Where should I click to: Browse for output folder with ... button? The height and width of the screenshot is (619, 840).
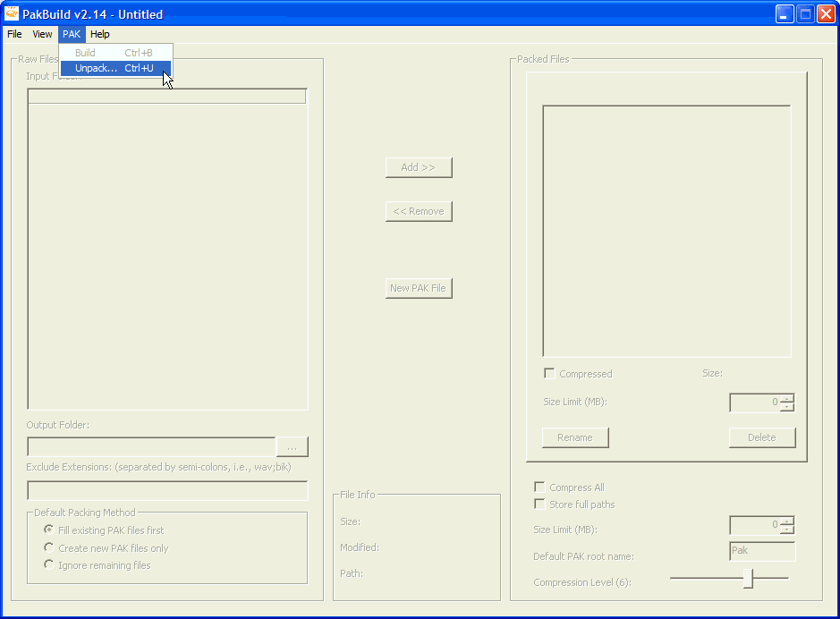[x=292, y=447]
